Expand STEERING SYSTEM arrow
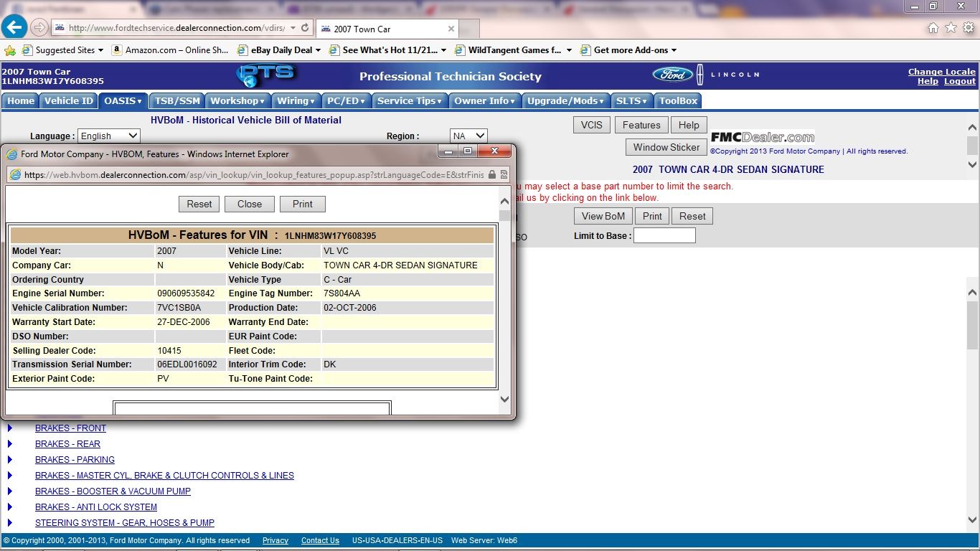This screenshot has width=980, height=551. tap(10, 523)
